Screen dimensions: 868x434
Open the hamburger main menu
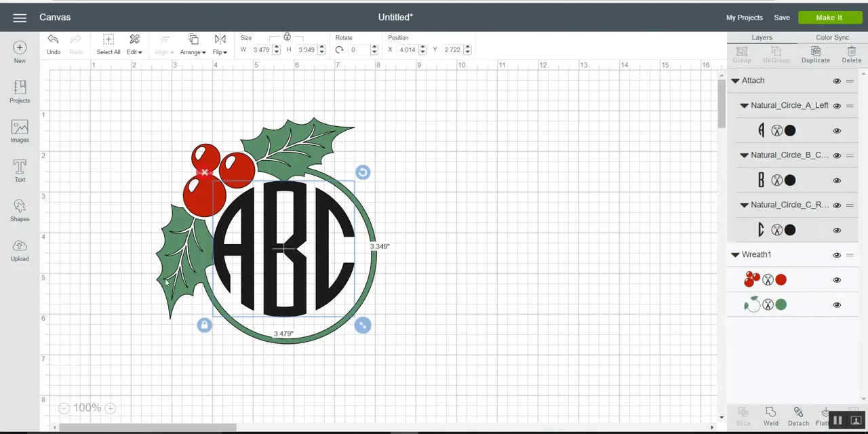point(20,18)
